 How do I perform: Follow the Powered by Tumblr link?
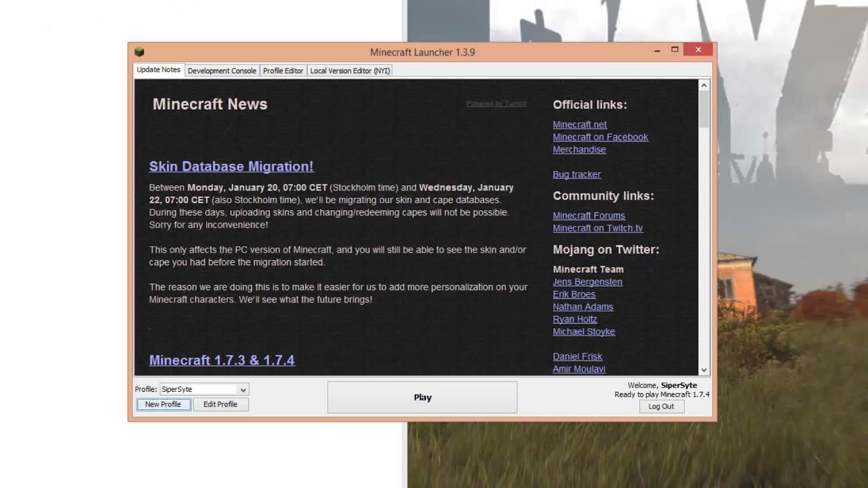point(496,104)
